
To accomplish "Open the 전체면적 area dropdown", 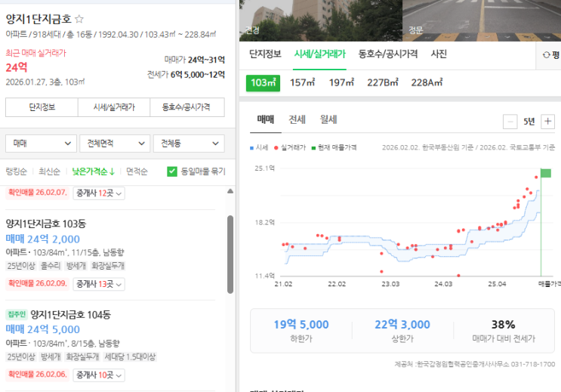I will [115, 144].
